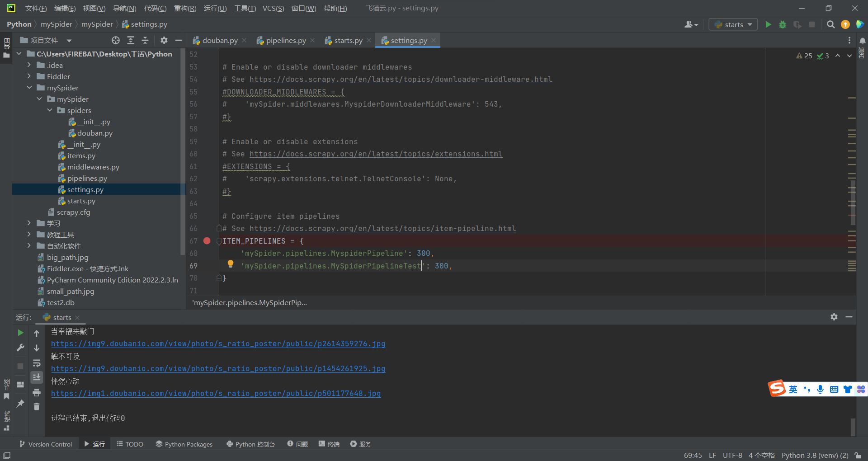The image size is (868, 461).
Task: Expand all in project tree toolbar
Action: (131, 40)
